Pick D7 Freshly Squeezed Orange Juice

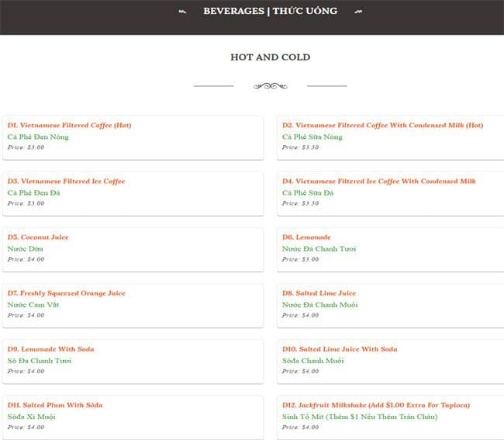[x=66, y=293]
